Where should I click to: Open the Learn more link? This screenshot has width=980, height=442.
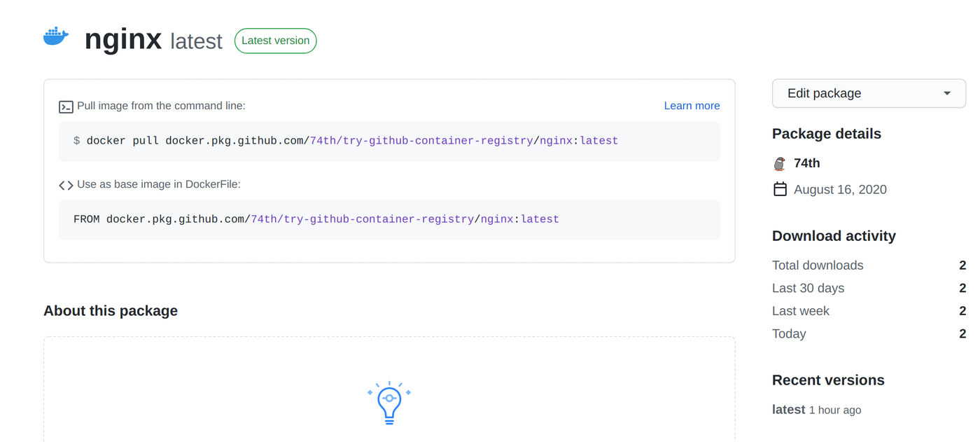[692, 106]
